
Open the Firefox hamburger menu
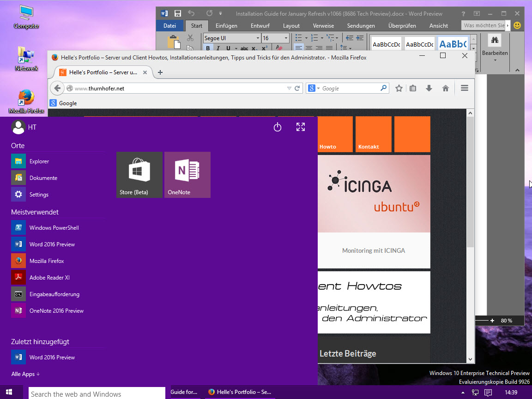click(465, 88)
